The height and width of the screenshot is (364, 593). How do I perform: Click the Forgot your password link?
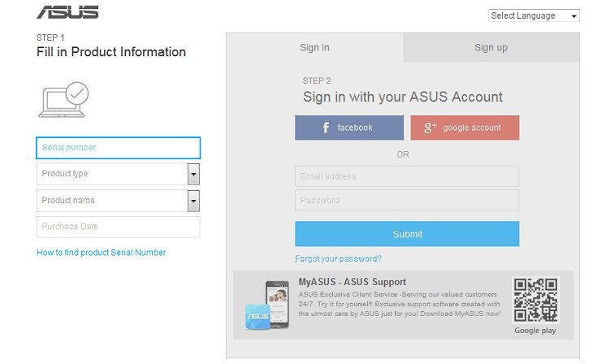[x=338, y=259]
